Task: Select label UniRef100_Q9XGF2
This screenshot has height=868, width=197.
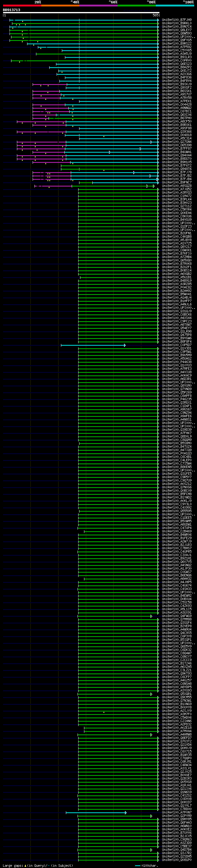Action: click(177, 88)
